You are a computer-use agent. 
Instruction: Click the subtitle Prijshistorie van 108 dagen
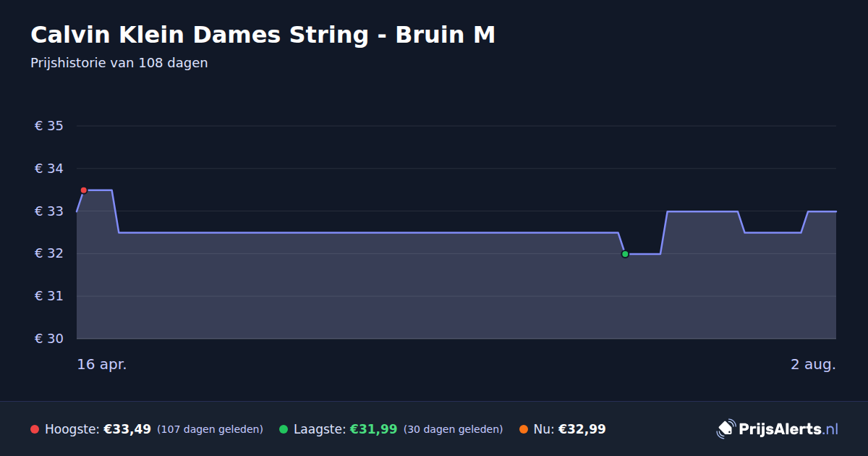tap(119, 63)
